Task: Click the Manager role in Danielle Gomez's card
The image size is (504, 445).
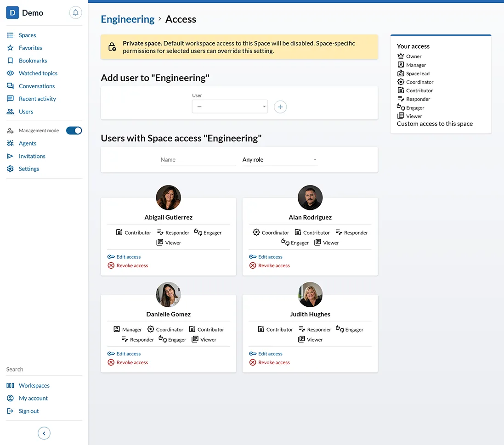Action: point(128,329)
